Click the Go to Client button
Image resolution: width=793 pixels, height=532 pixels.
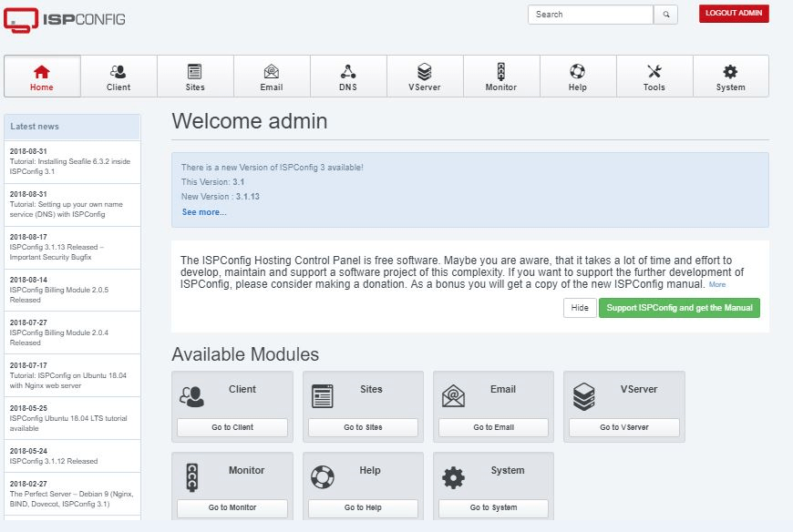click(232, 427)
